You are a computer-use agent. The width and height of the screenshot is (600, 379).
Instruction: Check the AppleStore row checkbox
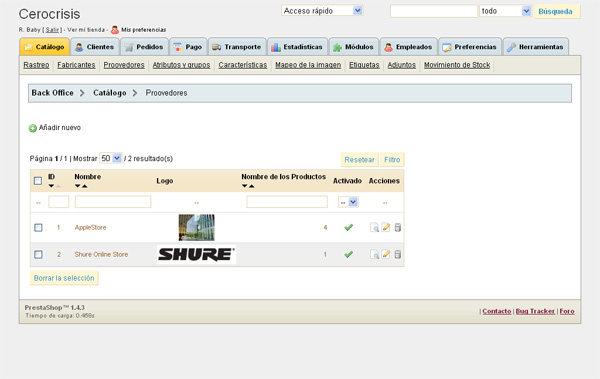38,228
